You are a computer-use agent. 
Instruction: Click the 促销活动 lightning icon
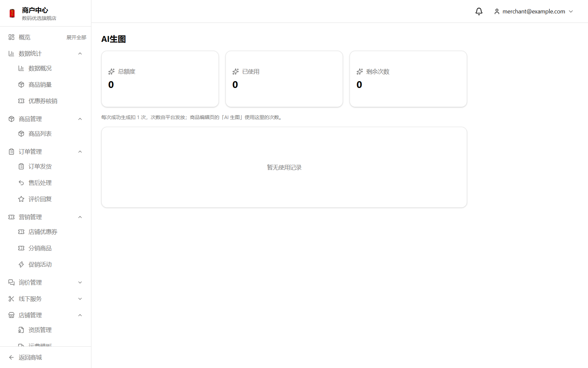click(x=21, y=265)
